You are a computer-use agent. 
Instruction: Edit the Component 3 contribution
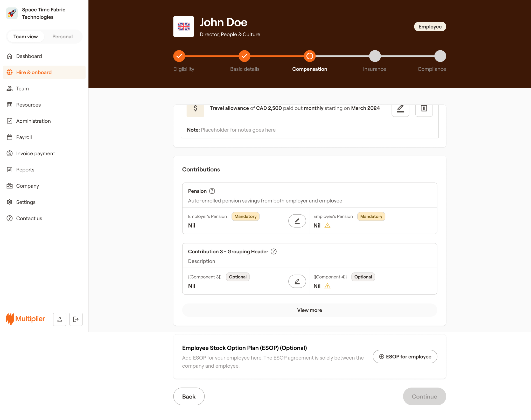(297, 281)
